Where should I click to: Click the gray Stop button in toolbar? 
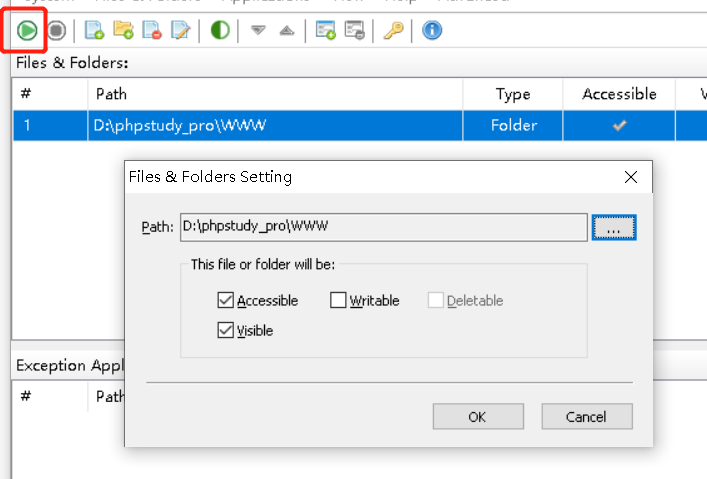pyautogui.click(x=57, y=31)
